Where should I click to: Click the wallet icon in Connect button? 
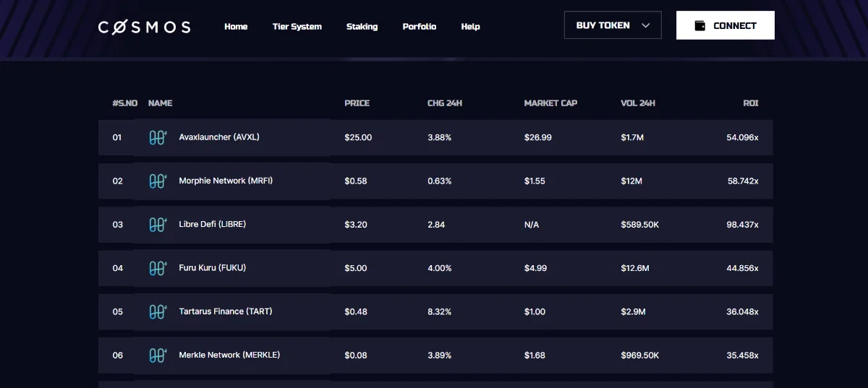[699, 25]
